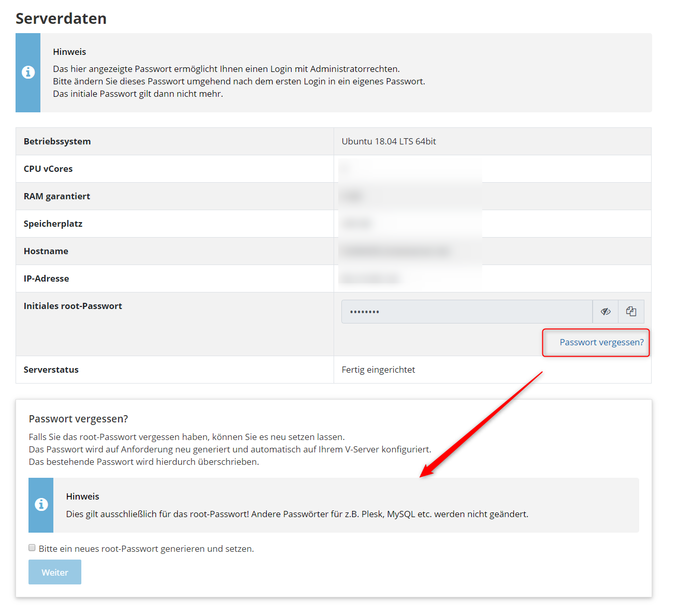
Task: Enable the generate new root-Passwort checkbox
Action: 32,548
